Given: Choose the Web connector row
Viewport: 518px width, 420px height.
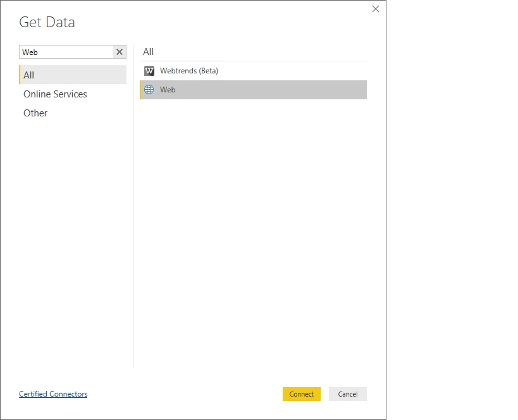Looking at the screenshot, I should click(x=253, y=90).
